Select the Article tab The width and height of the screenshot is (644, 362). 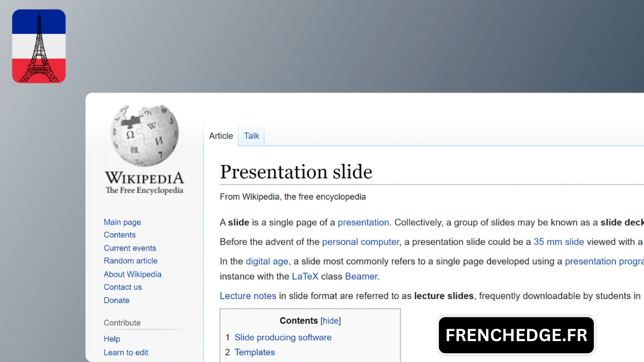coord(221,136)
